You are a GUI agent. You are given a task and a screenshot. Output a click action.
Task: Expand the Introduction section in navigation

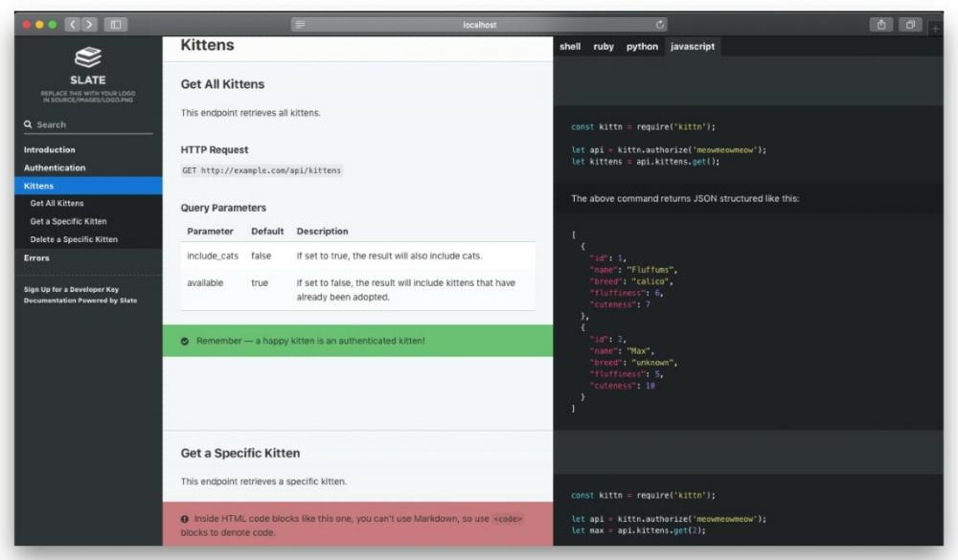click(x=50, y=149)
